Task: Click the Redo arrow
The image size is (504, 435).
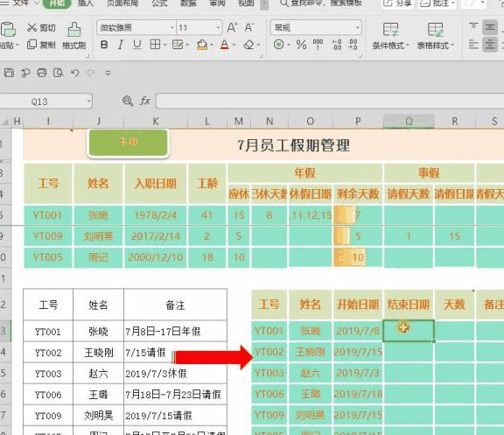Action: (91, 73)
